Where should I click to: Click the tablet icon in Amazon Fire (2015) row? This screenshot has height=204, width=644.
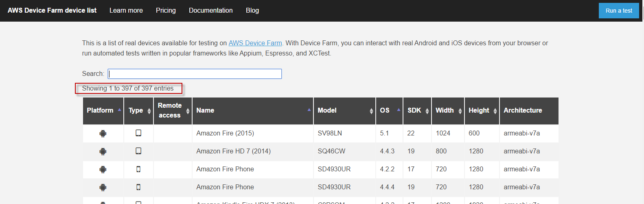138,133
